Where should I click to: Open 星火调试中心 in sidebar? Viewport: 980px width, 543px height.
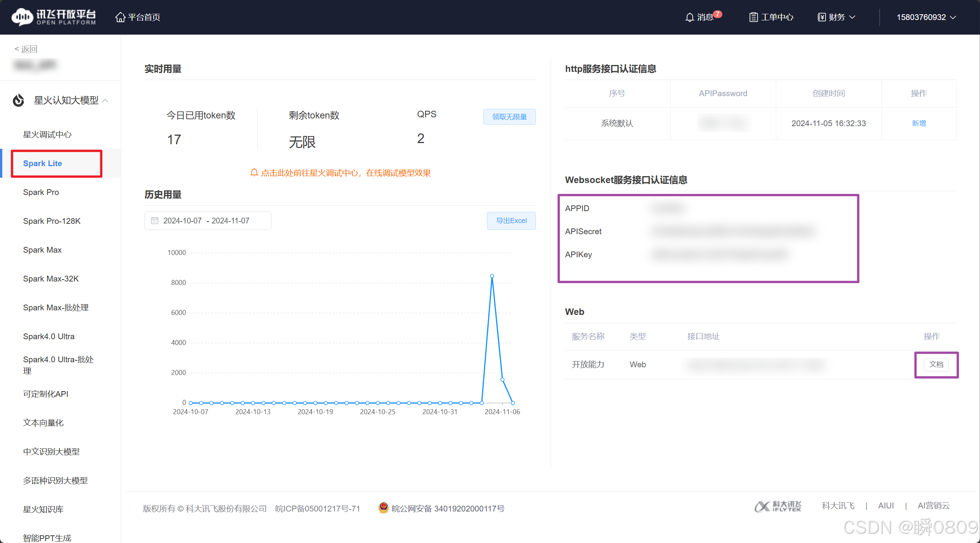(x=47, y=135)
